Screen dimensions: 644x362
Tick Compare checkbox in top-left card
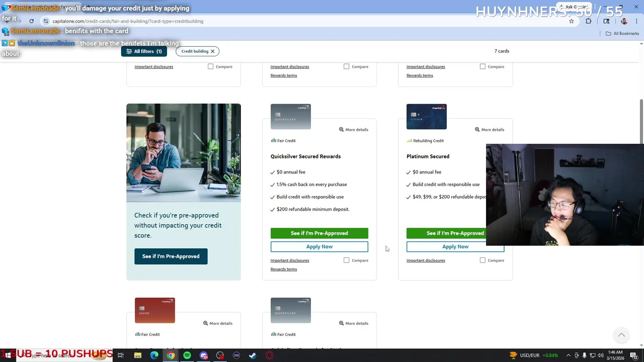coord(211,66)
